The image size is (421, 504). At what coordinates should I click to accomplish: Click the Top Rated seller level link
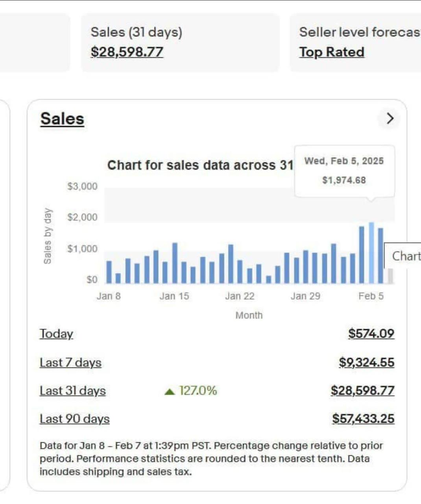pos(332,52)
